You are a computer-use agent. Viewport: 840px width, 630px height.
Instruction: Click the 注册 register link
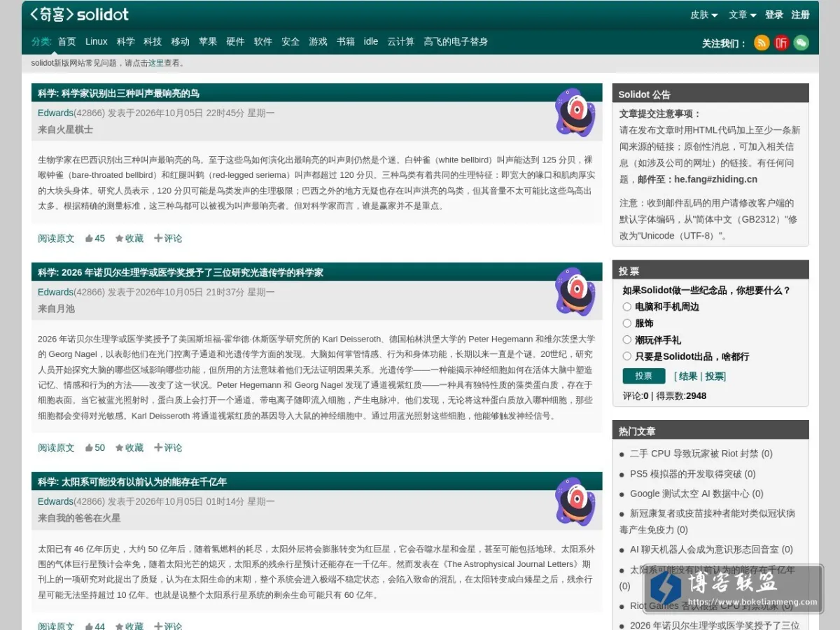coord(801,15)
